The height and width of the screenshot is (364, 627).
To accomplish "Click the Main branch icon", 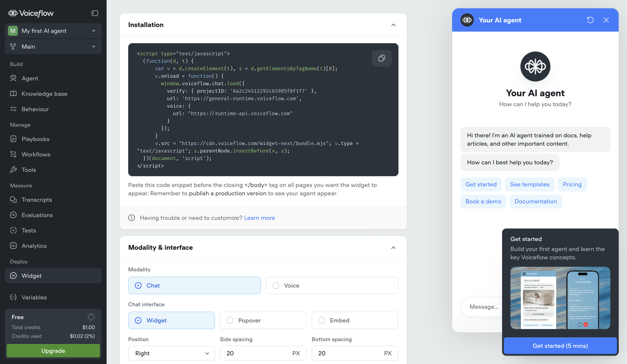I will [13, 46].
